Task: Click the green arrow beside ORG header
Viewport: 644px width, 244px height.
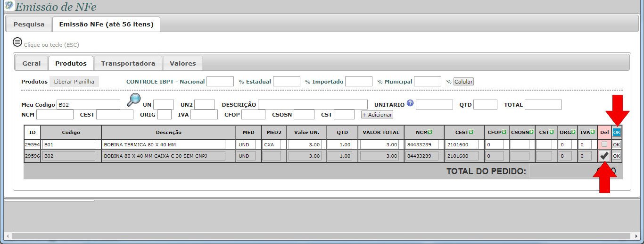Action: click(573, 132)
